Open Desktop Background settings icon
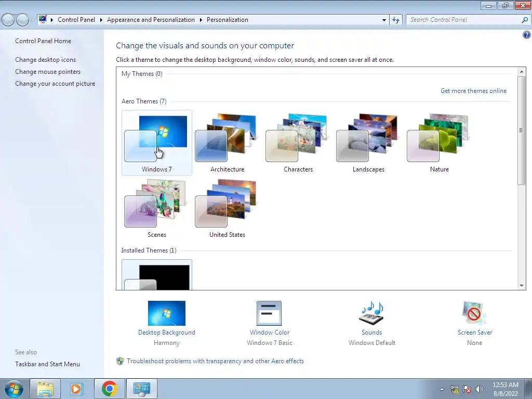This screenshot has height=399, width=532. tap(167, 313)
